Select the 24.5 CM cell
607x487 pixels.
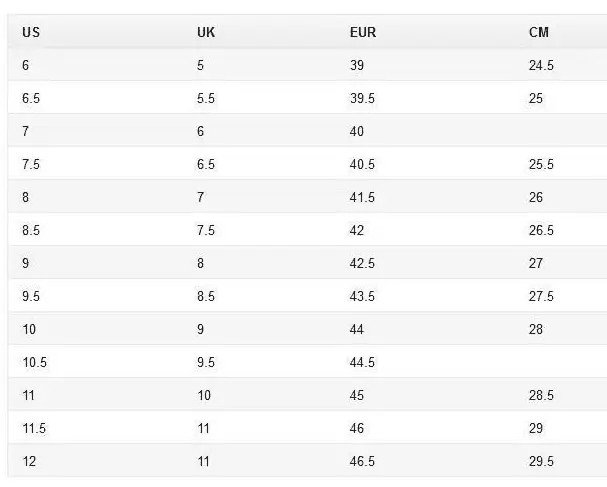(x=541, y=65)
